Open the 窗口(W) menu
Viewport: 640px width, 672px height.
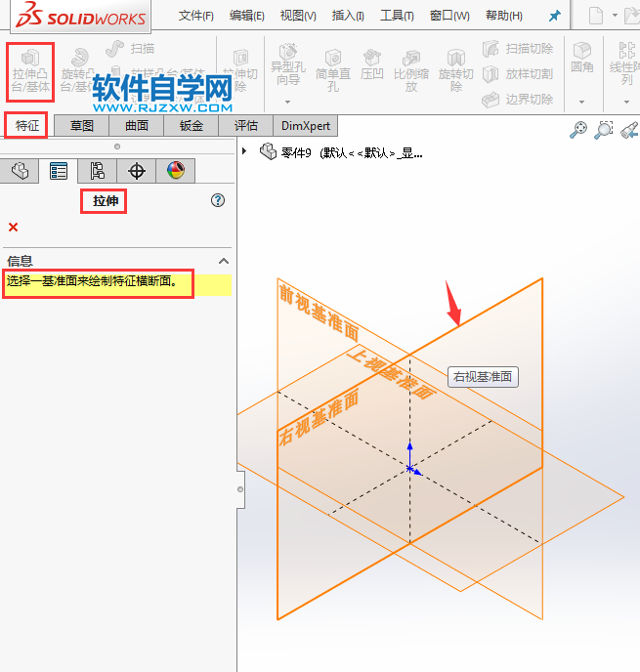449,17
